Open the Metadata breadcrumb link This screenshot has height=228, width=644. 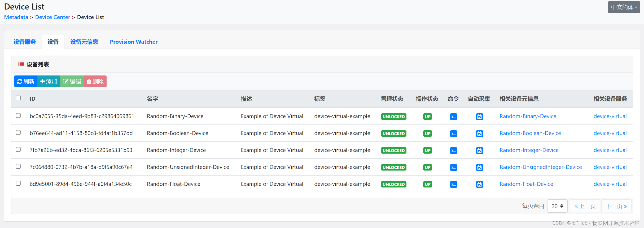click(x=16, y=17)
